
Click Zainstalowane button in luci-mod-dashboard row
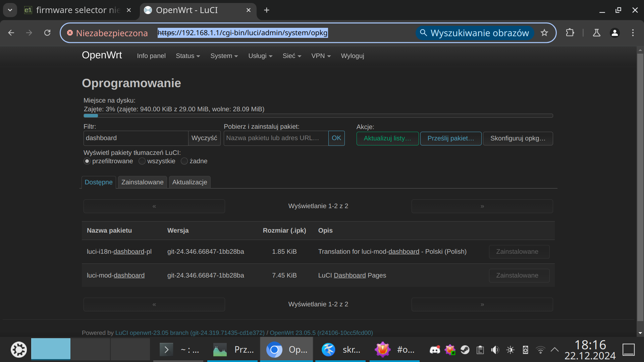tap(519, 276)
